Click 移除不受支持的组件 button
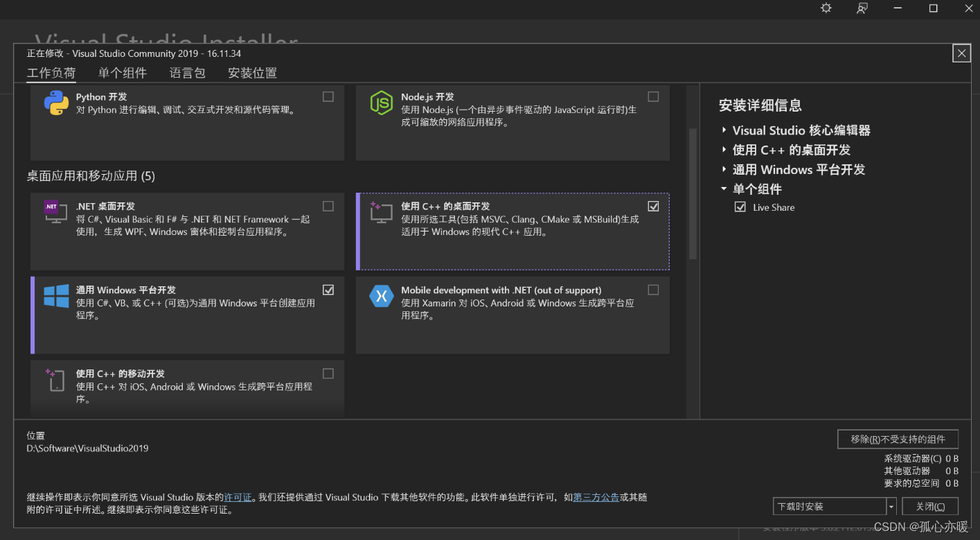This screenshot has height=540, width=980. click(x=898, y=439)
